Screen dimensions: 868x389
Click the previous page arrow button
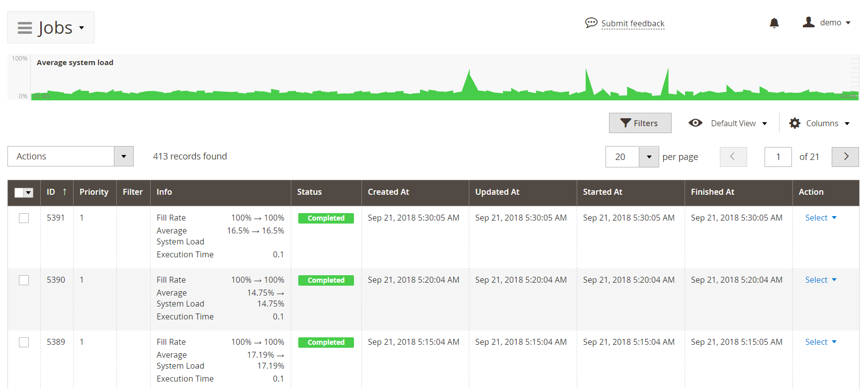tap(733, 156)
